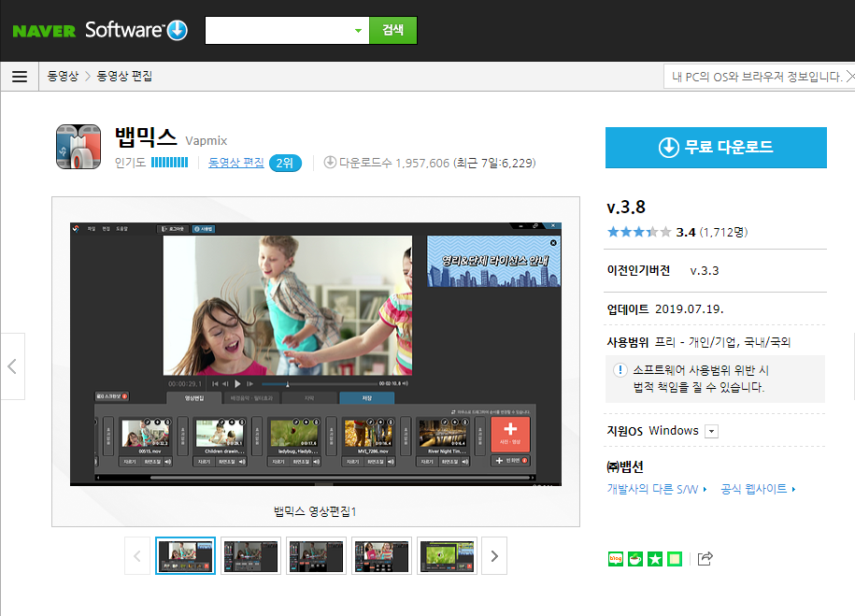Click the v.3.8 version text
855x616 pixels.
(x=626, y=208)
